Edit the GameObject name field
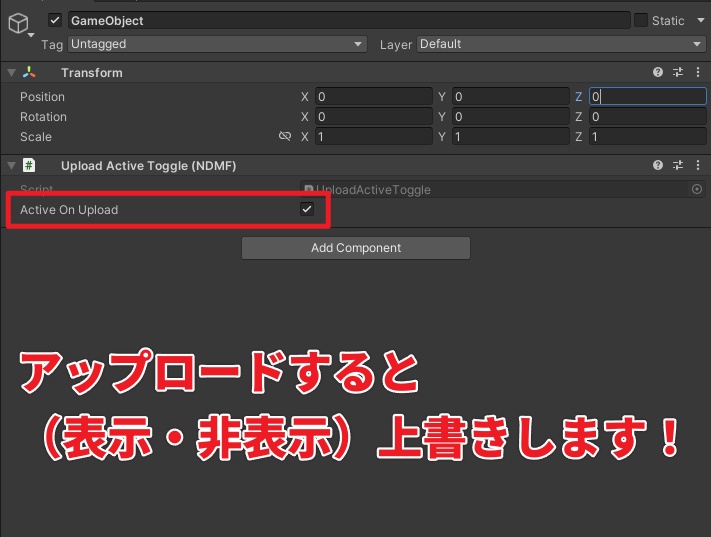Viewport: 711px width, 537px height. (349, 20)
